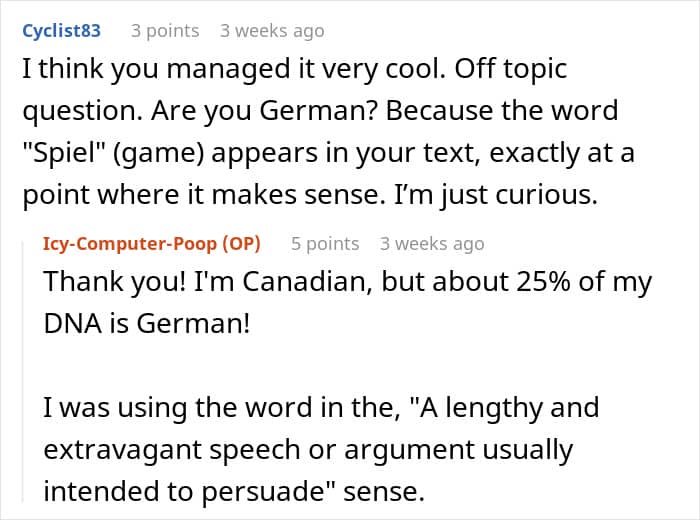Click the "3 points" score on Cyclist83's comment
The width and height of the screenshot is (700, 520).
point(165,31)
